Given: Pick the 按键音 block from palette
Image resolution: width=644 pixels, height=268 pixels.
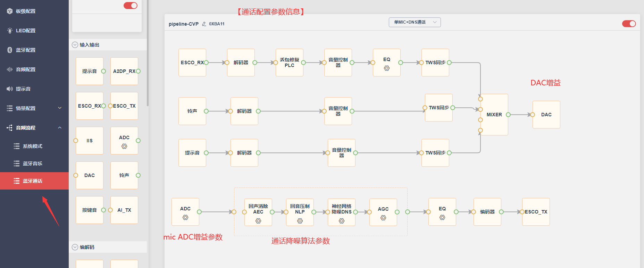Looking at the screenshot, I should coord(90,210).
